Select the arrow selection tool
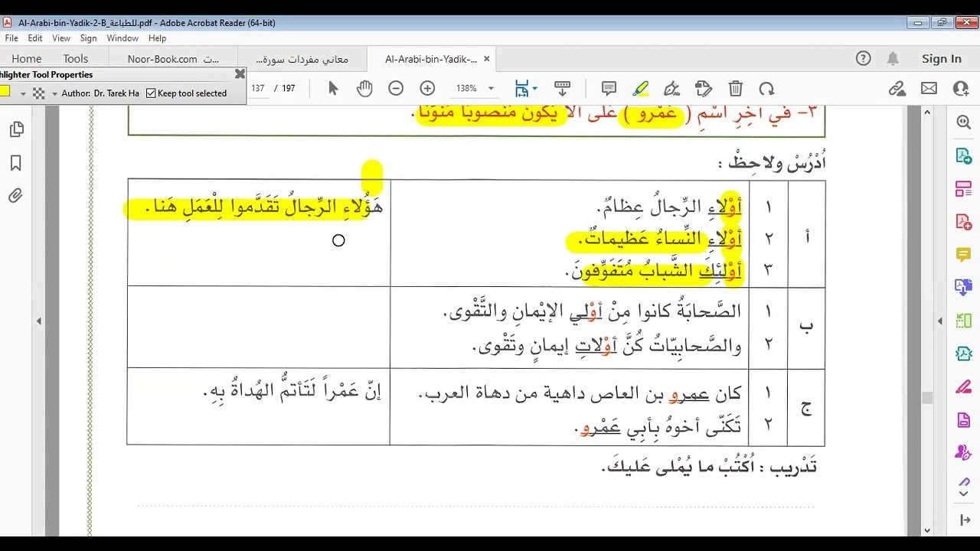This screenshot has width=980, height=551. coord(333,88)
